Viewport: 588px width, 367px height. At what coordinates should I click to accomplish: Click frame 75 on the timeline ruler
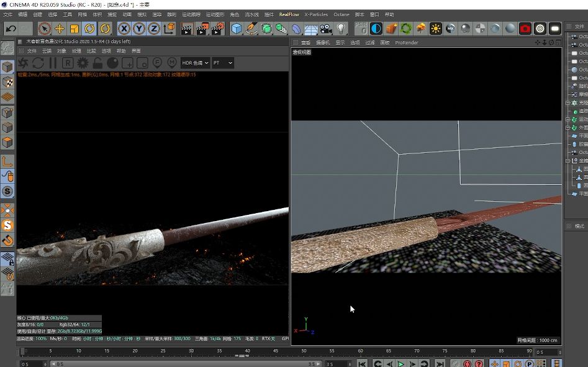[x=445, y=351]
